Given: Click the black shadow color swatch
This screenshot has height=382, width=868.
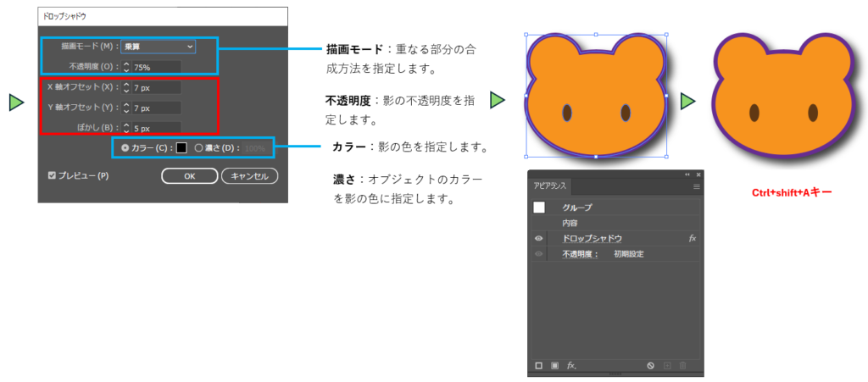Looking at the screenshot, I should [x=181, y=147].
